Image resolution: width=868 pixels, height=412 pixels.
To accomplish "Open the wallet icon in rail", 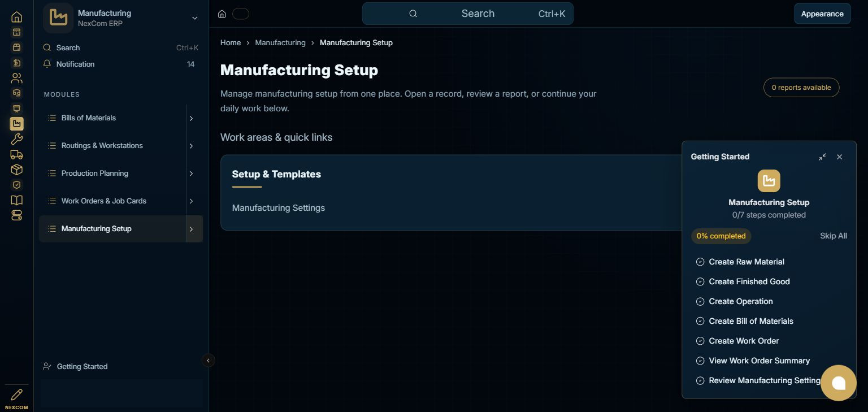I will [16, 47].
